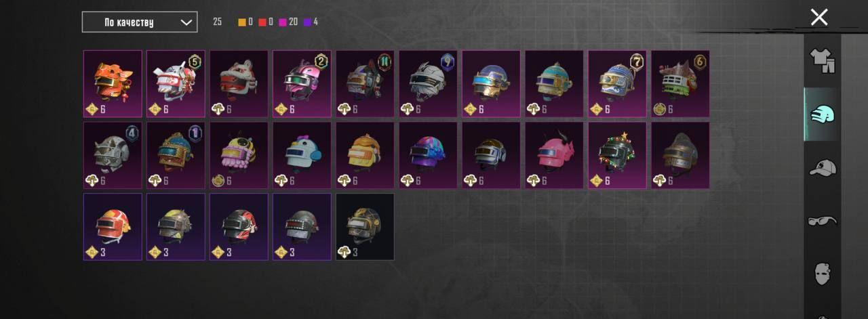Viewport: 868px width, 319px height.
Task: Open the face mask category
Action: (x=823, y=274)
